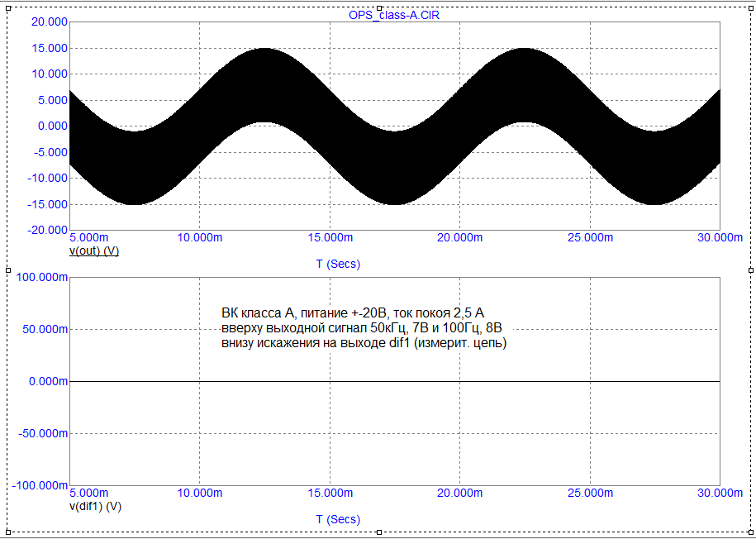Image resolution: width=756 pixels, height=539 pixels.
Task: Grab the top-left corner selection handle
Action: [x=7, y=7]
